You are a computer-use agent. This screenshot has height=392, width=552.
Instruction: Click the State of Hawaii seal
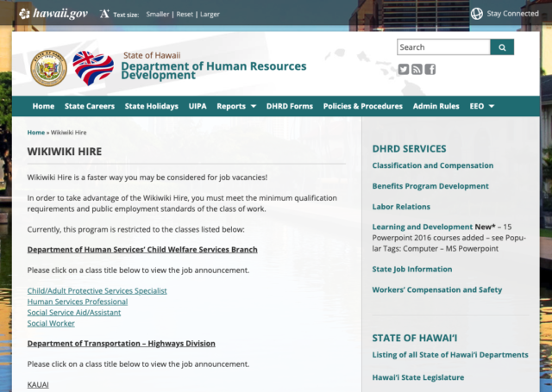47,69
